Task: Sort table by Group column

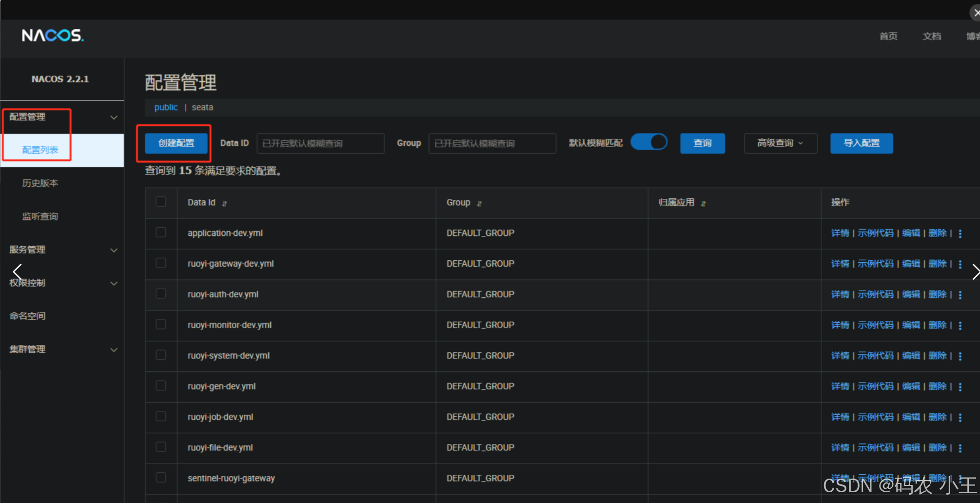Action: point(479,203)
